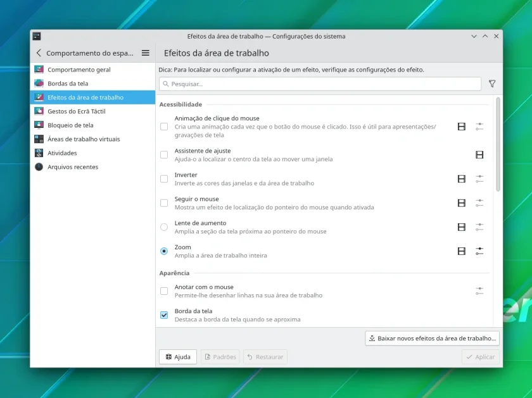
Task: Configure the Lente de aumento effect
Action: 479,227
